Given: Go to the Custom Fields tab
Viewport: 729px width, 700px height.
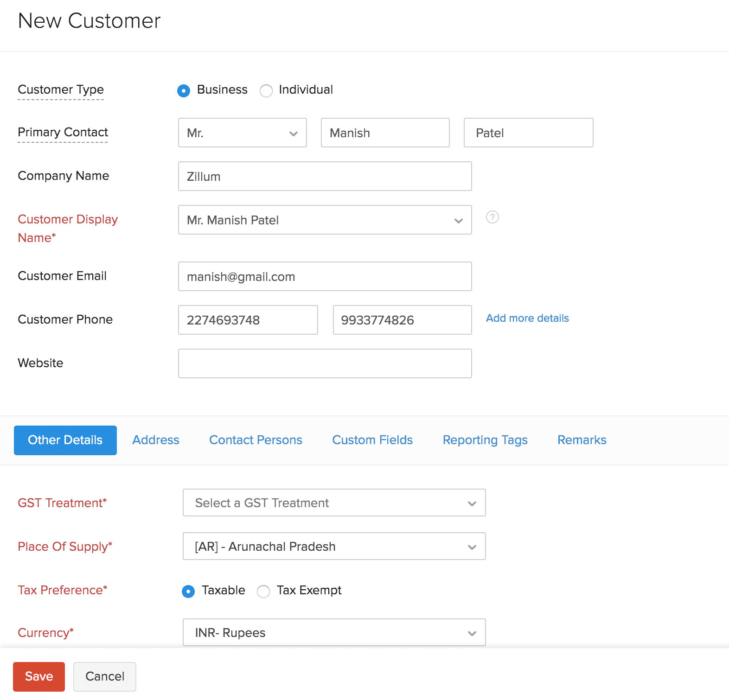Looking at the screenshot, I should [372, 440].
